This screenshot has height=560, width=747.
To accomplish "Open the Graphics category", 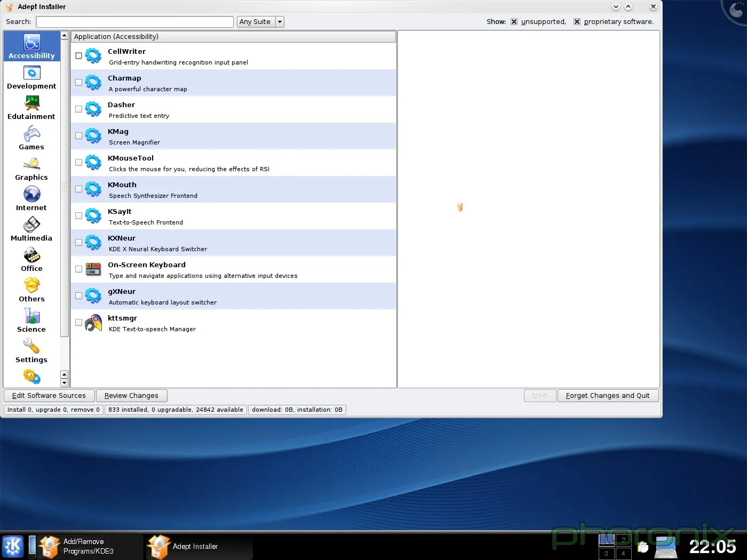I will [x=31, y=169].
